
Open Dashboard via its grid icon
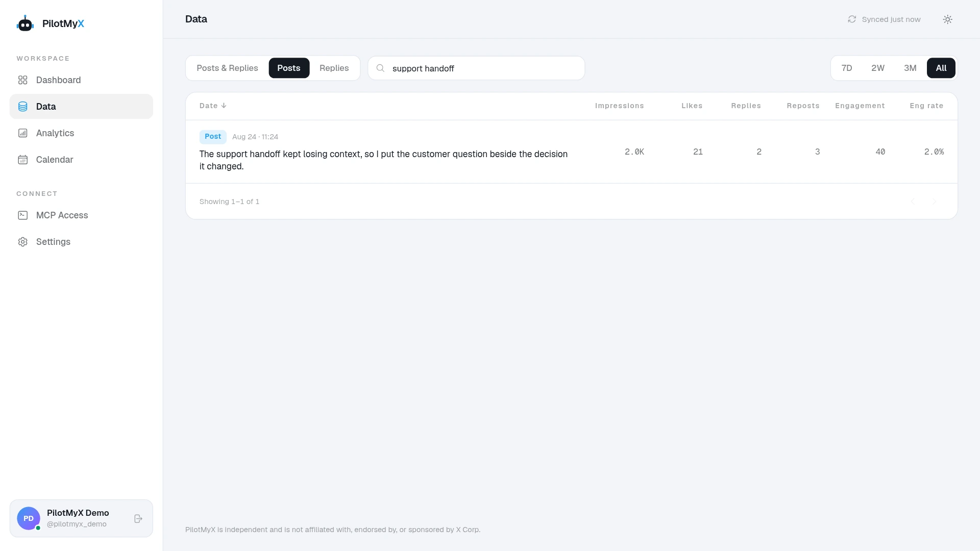22,80
